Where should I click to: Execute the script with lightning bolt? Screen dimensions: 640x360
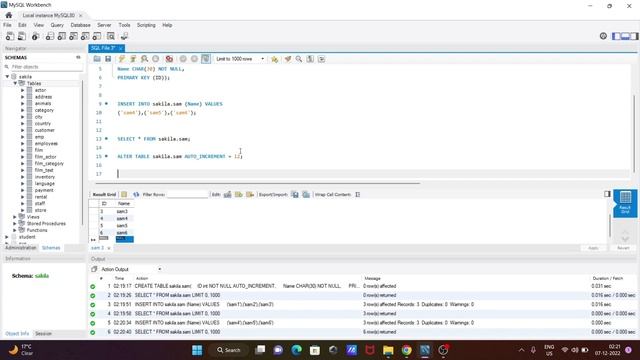[x=122, y=59]
